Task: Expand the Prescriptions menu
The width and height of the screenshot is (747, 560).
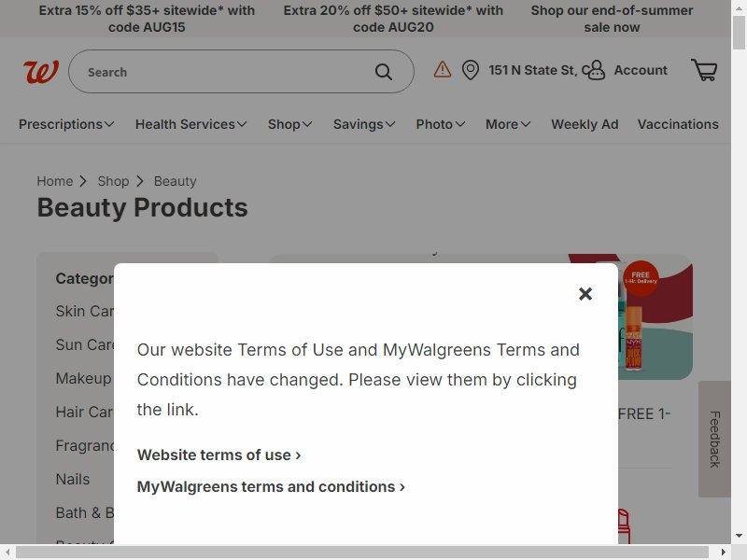Action: pyautogui.click(x=66, y=124)
